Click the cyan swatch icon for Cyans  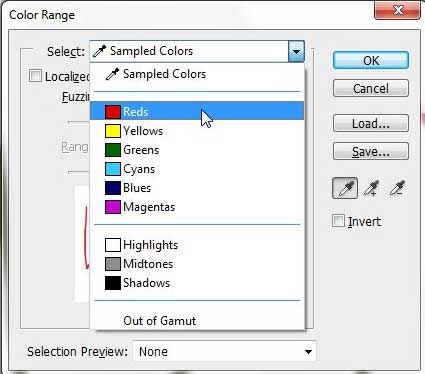(113, 169)
